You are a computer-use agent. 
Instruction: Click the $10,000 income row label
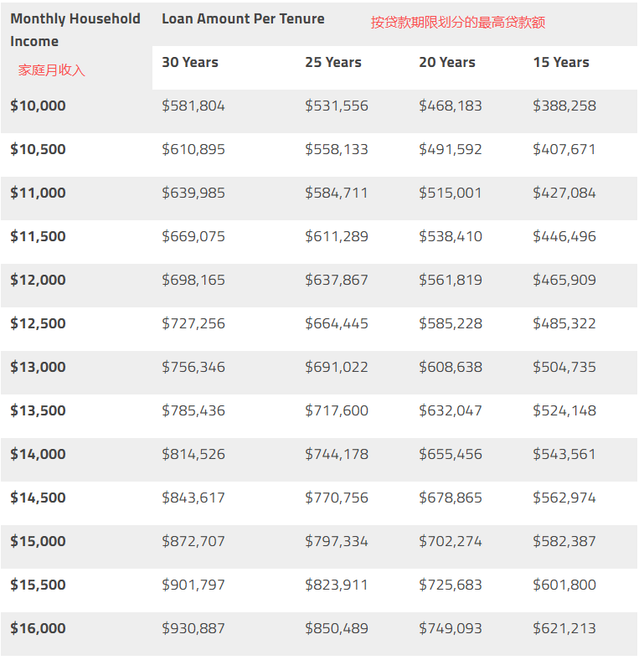(x=38, y=106)
